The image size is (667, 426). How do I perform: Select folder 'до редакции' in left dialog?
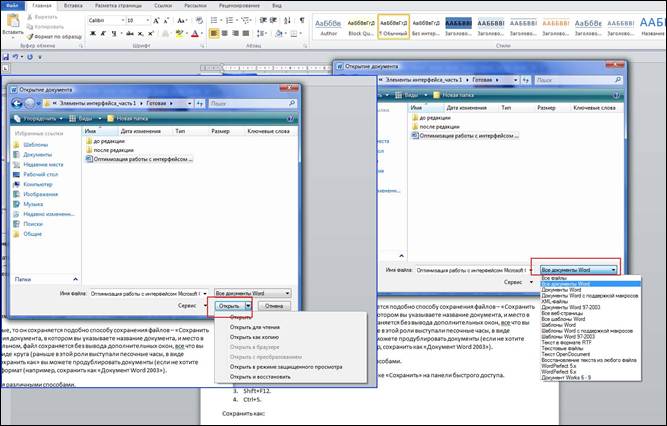click(x=105, y=141)
